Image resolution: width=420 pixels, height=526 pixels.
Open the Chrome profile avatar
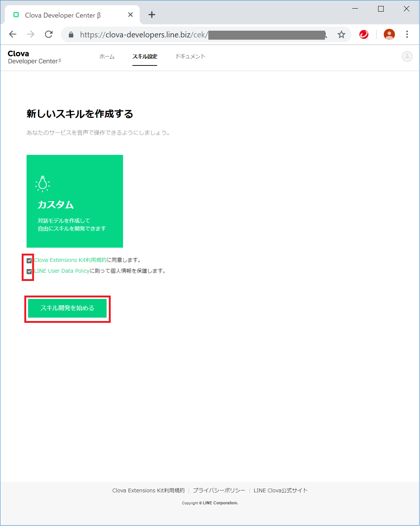coord(389,34)
